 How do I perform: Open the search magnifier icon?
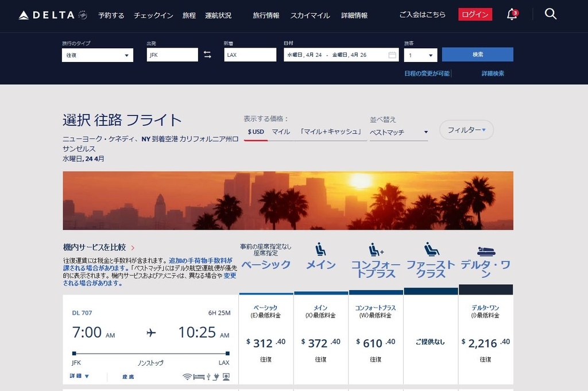click(x=551, y=14)
